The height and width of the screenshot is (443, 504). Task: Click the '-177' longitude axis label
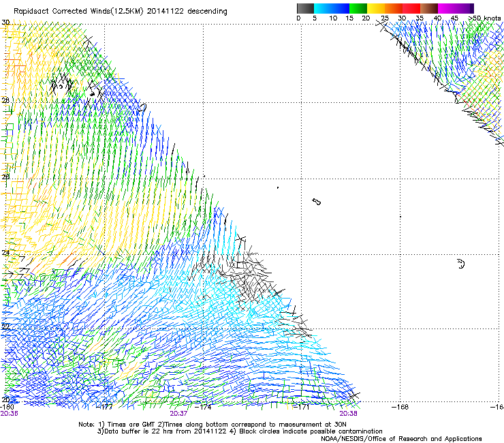105,407
